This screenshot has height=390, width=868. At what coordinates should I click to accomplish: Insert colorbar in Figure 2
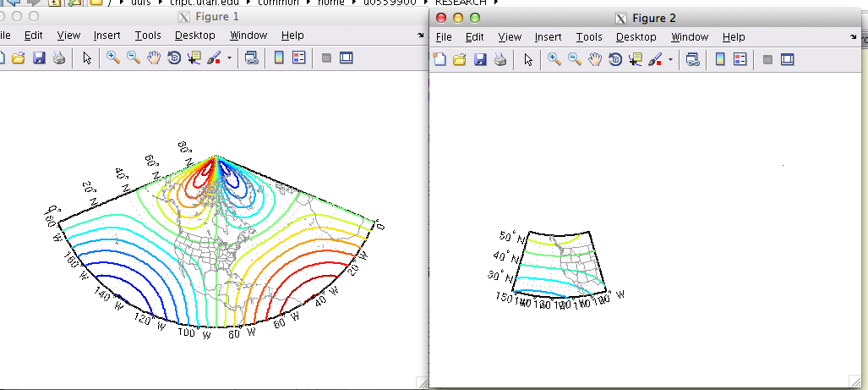pyautogui.click(x=720, y=59)
